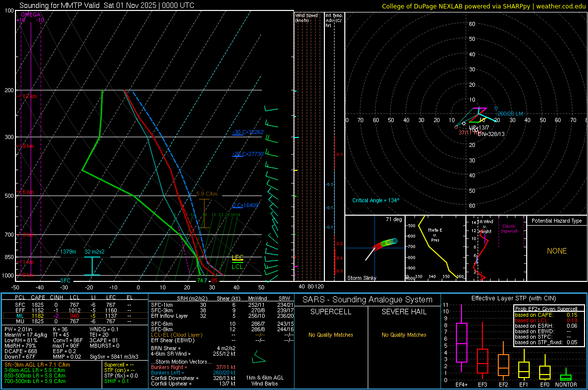Open the Storm Slinky inset

click(x=375, y=248)
